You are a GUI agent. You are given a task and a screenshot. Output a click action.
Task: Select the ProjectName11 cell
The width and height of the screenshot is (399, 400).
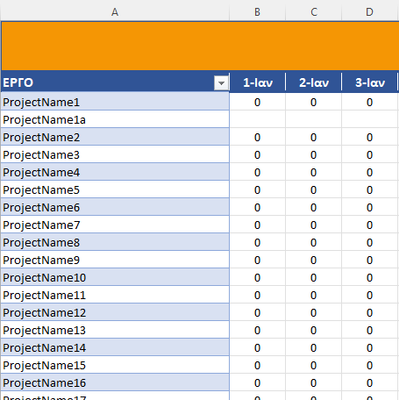(x=115, y=295)
